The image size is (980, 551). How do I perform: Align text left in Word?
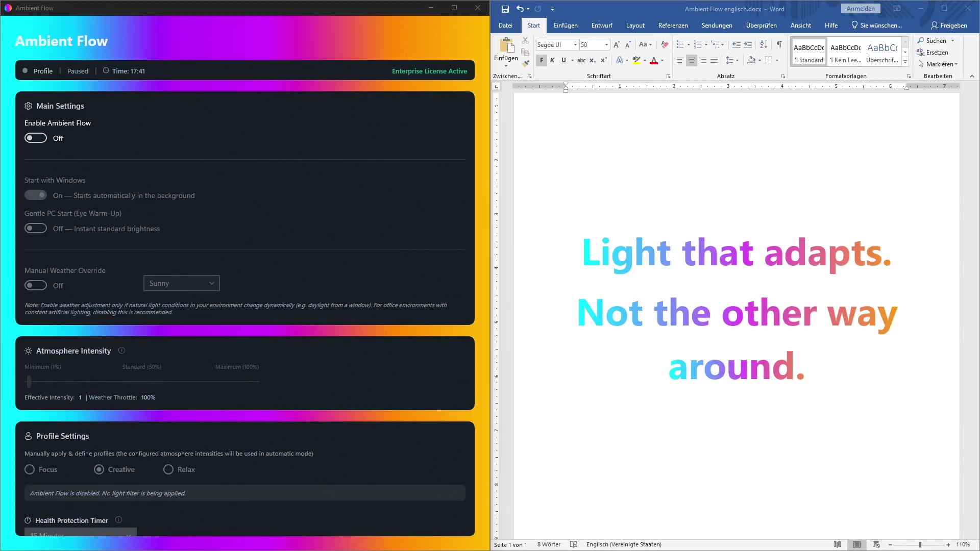680,60
